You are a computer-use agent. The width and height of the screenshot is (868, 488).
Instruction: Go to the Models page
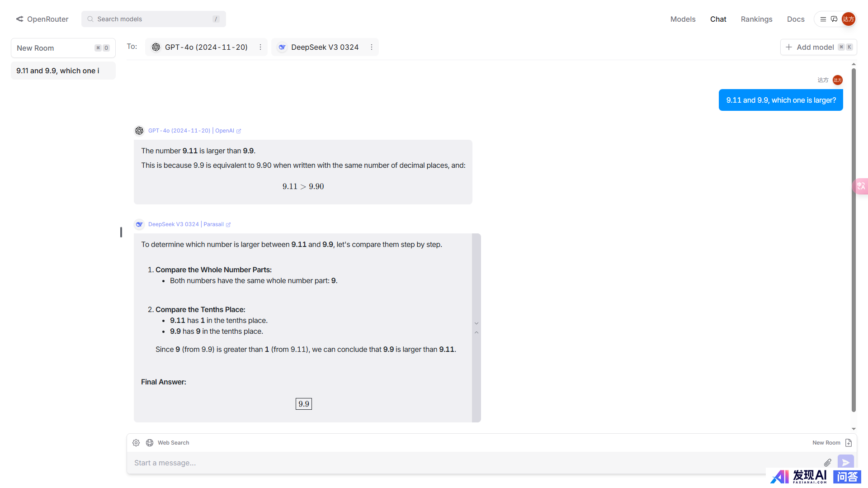pos(683,19)
